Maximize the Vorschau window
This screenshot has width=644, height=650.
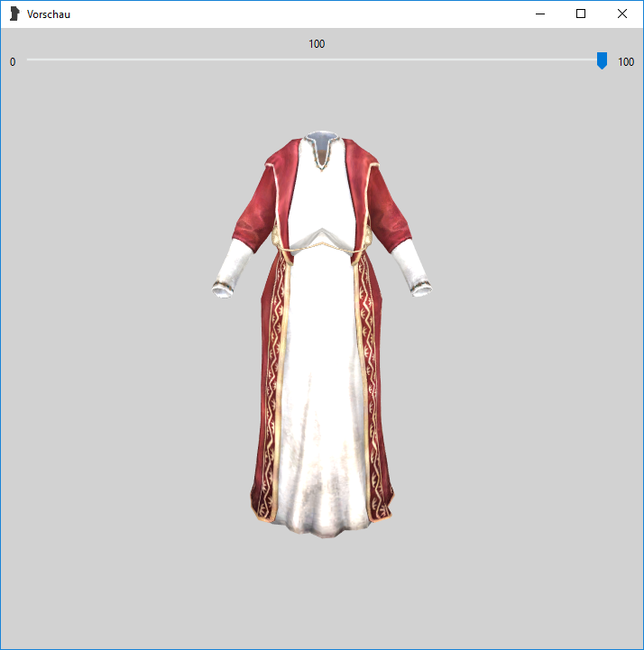point(581,14)
